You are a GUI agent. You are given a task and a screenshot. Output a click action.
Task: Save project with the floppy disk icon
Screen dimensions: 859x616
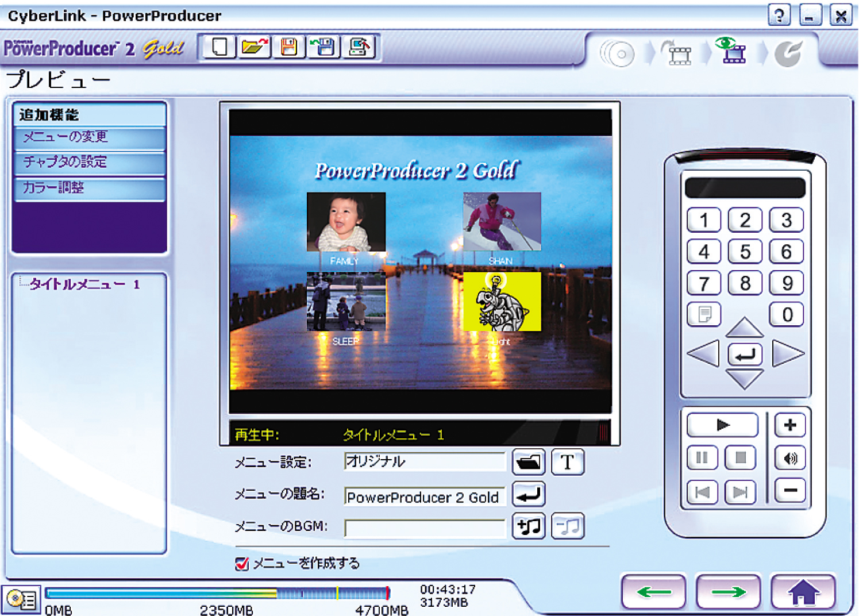pyautogui.click(x=289, y=47)
